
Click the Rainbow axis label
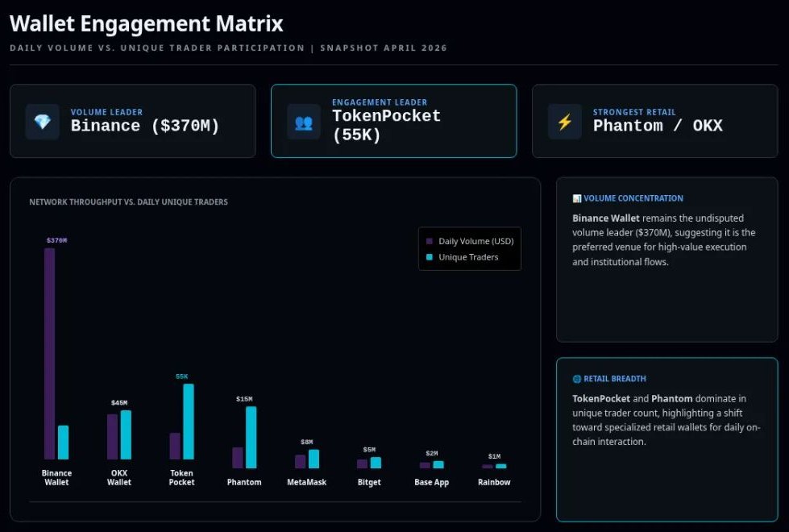point(494,482)
